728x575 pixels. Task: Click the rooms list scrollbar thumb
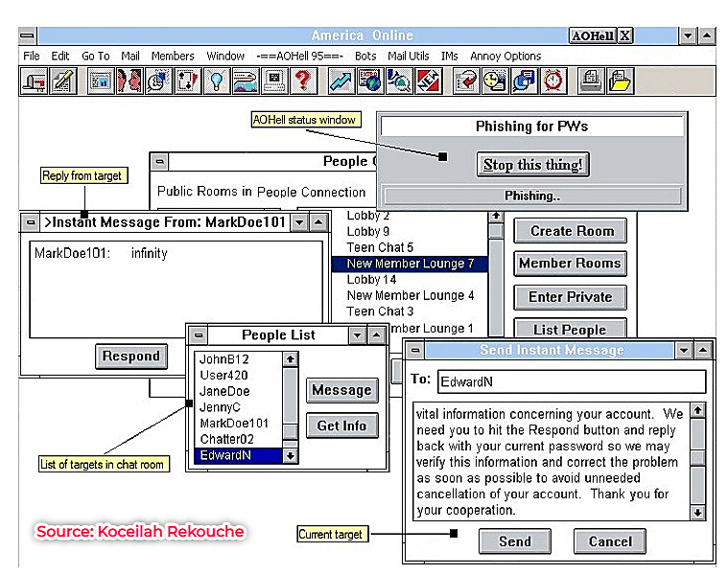[x=496, y=231]
